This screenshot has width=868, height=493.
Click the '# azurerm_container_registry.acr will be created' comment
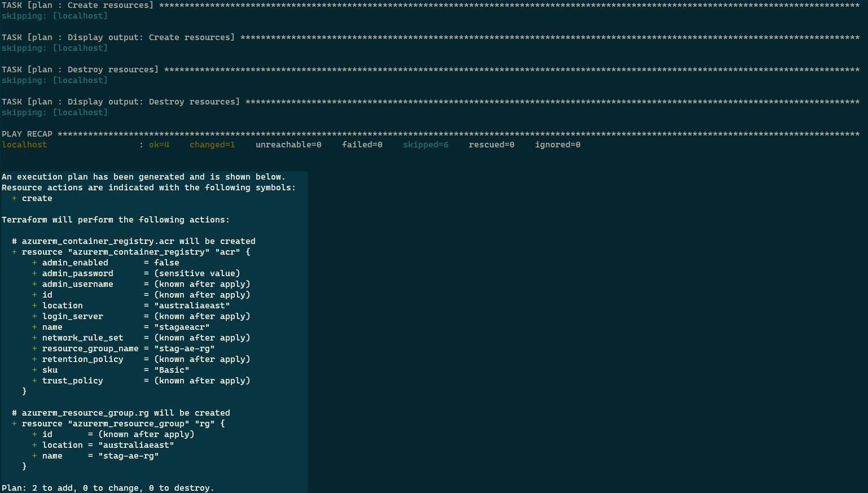click(x=134, y=241)
